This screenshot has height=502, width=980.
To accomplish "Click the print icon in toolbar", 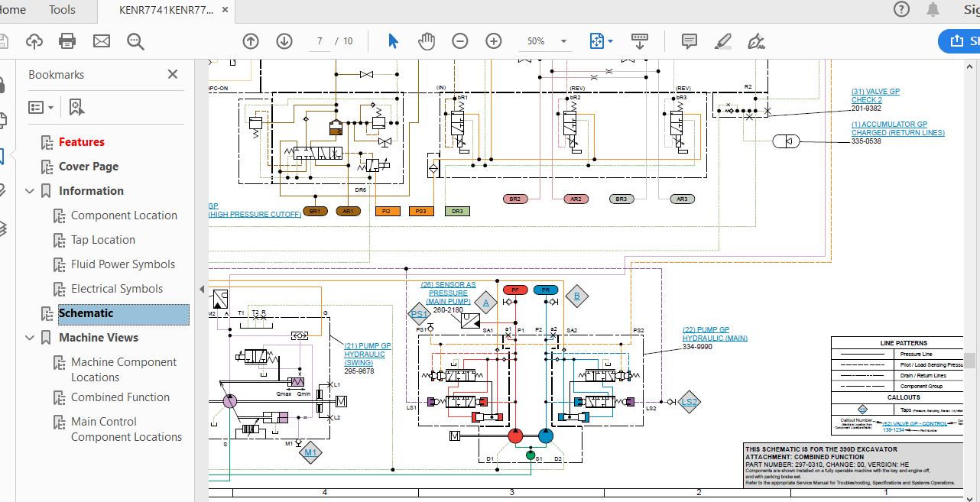I will (x=67, y=41).
